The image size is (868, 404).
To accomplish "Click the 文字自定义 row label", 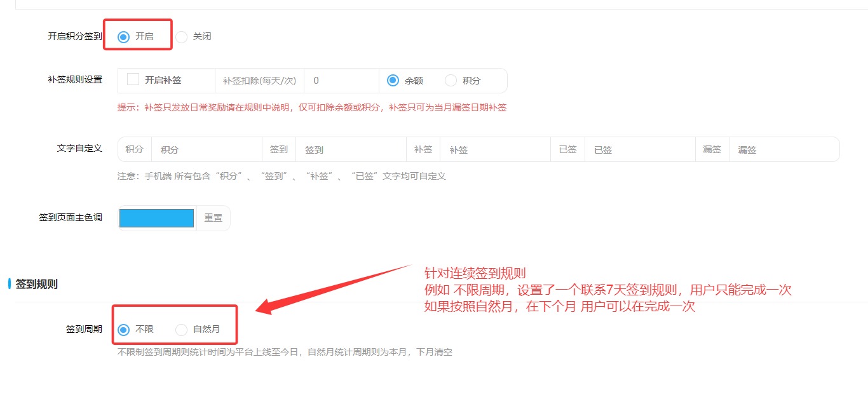I will click(79, 148).
